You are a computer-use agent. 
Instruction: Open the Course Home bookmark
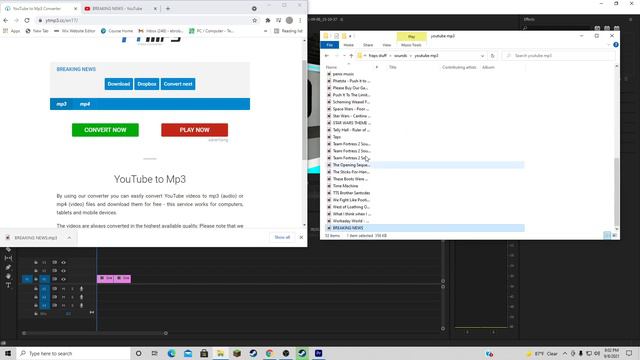[x=117, y=31]
